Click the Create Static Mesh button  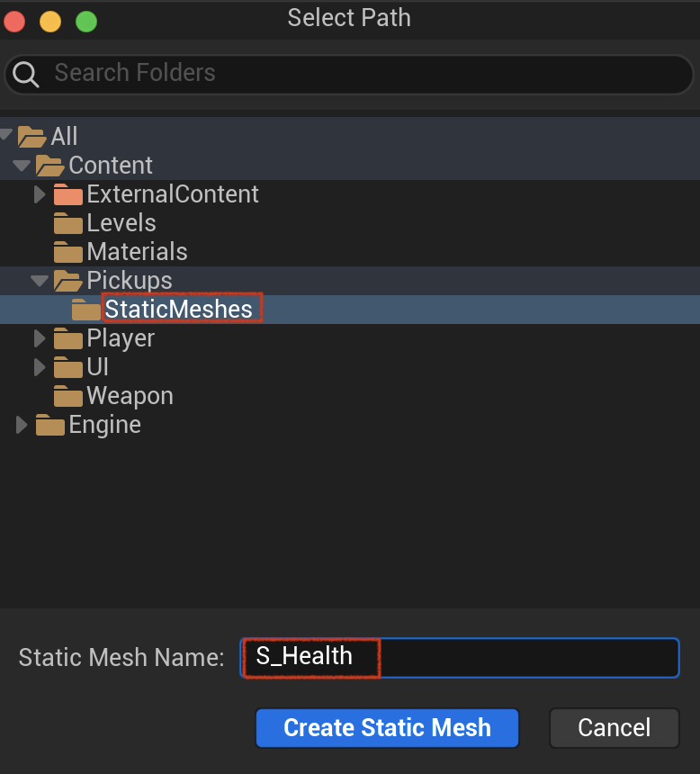387,728
